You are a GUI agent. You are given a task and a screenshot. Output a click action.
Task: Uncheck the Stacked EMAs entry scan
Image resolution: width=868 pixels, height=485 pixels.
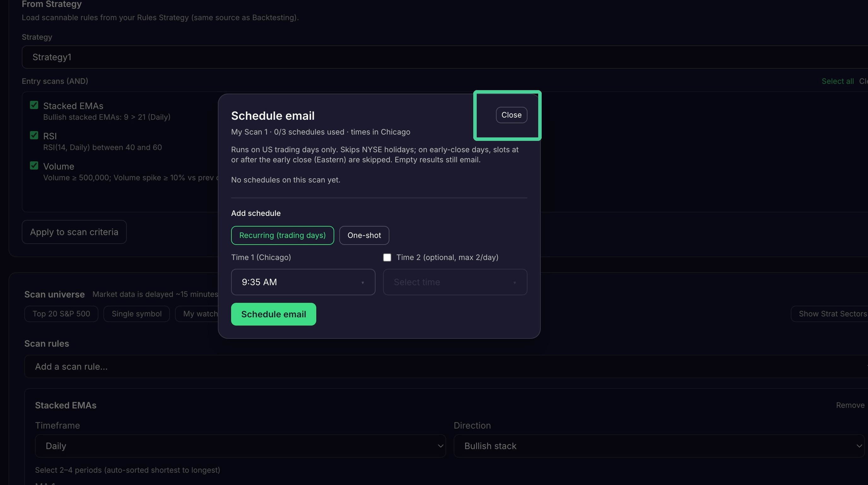pos(34,105)
